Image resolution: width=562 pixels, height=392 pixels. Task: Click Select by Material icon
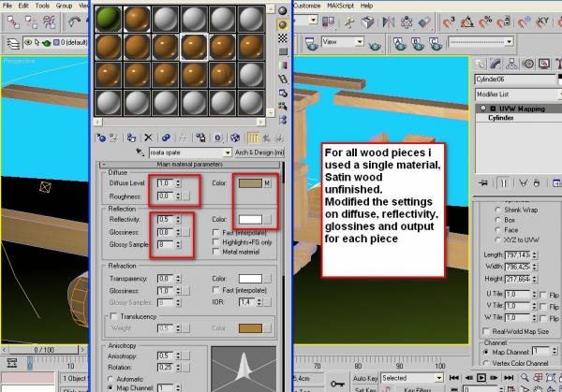pyautogui.click(x=283, y=107)
